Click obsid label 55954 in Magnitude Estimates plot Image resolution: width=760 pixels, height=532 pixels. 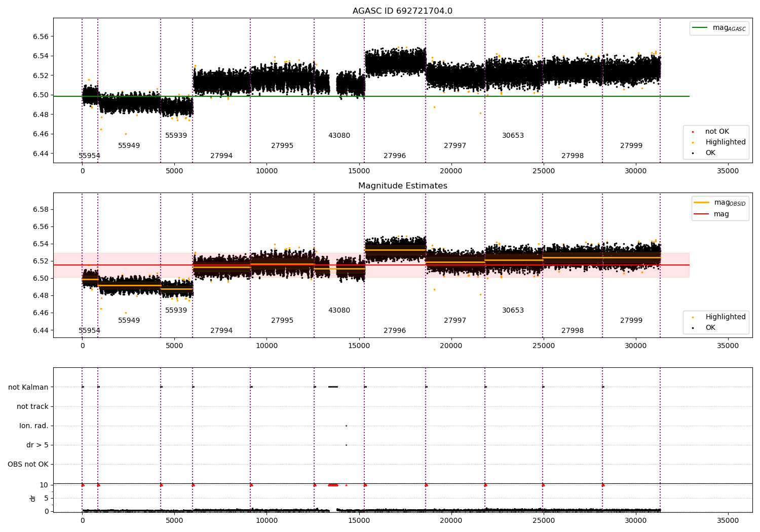pos(89,331)
